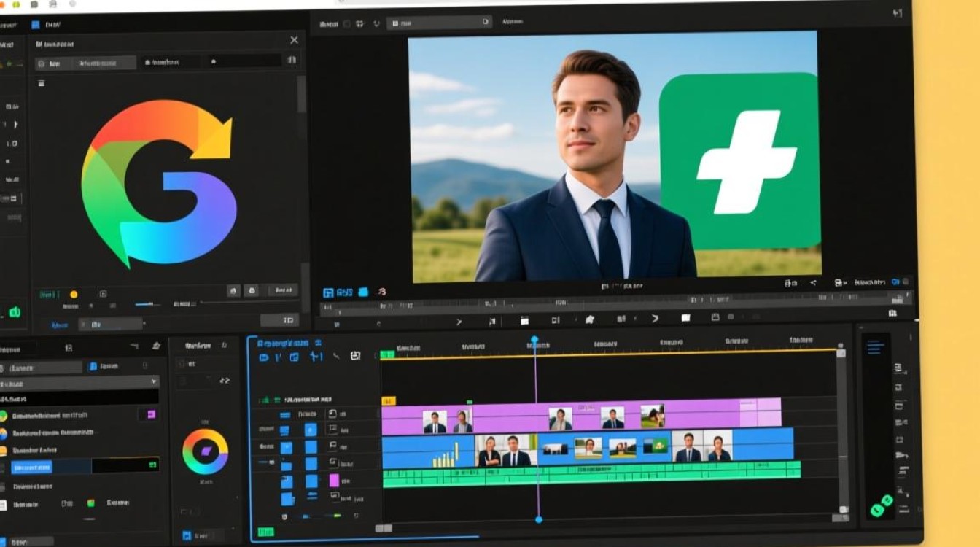Click the search field atop the preview panel
Screen dimensions: 980x547
coord(439,23)
